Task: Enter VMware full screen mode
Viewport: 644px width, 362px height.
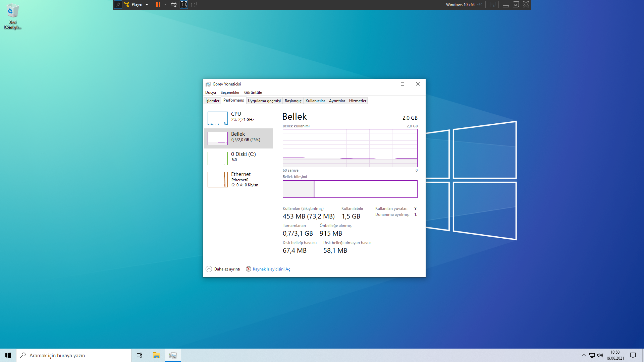Action: [184, 5]
